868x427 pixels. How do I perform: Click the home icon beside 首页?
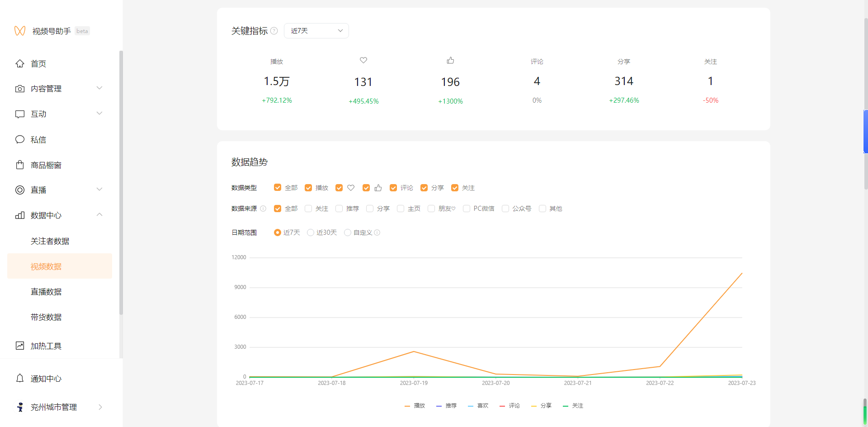tap(20, 64)
